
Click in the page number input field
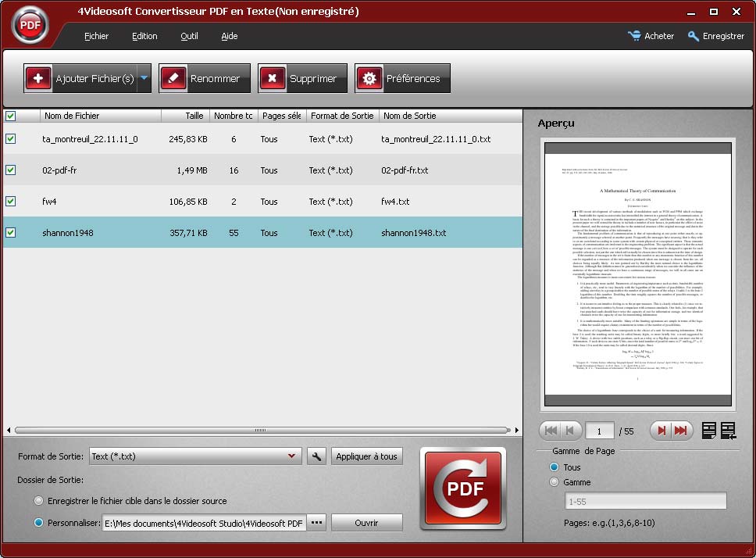coord(598,430)
